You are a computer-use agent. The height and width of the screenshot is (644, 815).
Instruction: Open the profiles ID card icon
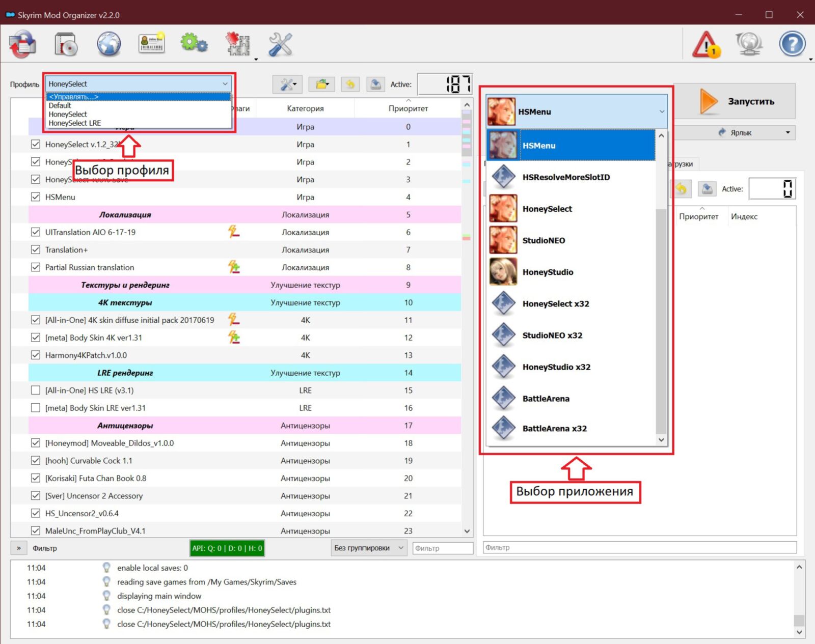pyautogui.click(x=151, y=44)
